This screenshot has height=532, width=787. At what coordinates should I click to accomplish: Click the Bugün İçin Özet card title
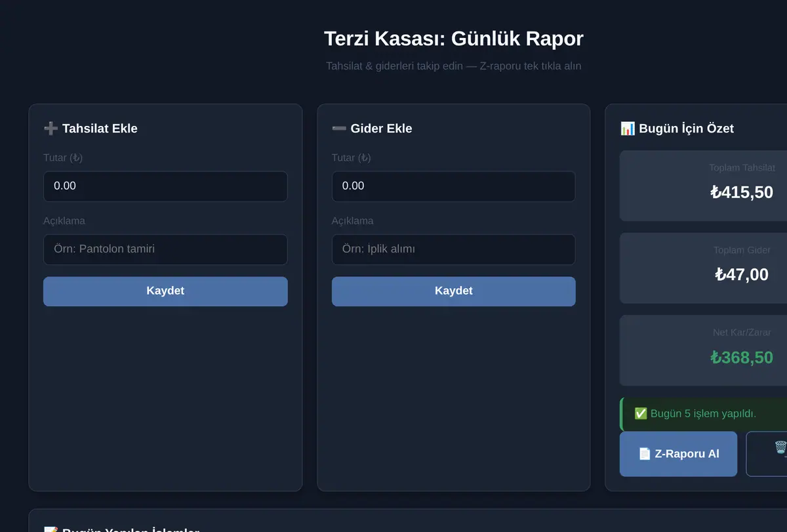(686, 129)
